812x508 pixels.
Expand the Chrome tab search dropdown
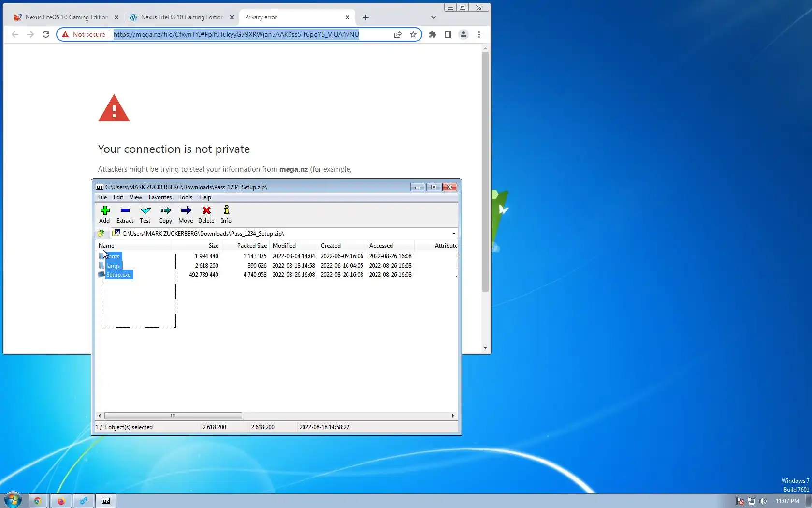(434, 17)
